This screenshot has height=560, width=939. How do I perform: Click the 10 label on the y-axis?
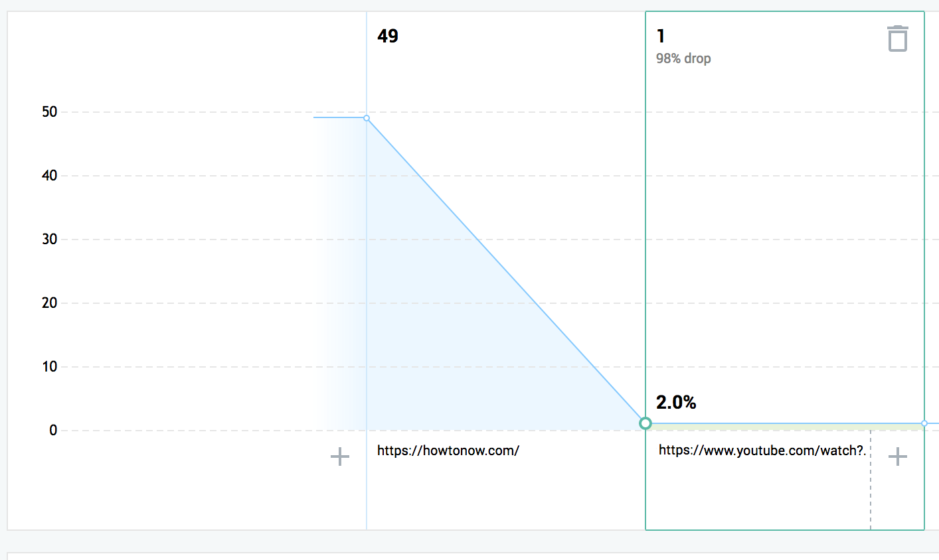tap(50, 366)
